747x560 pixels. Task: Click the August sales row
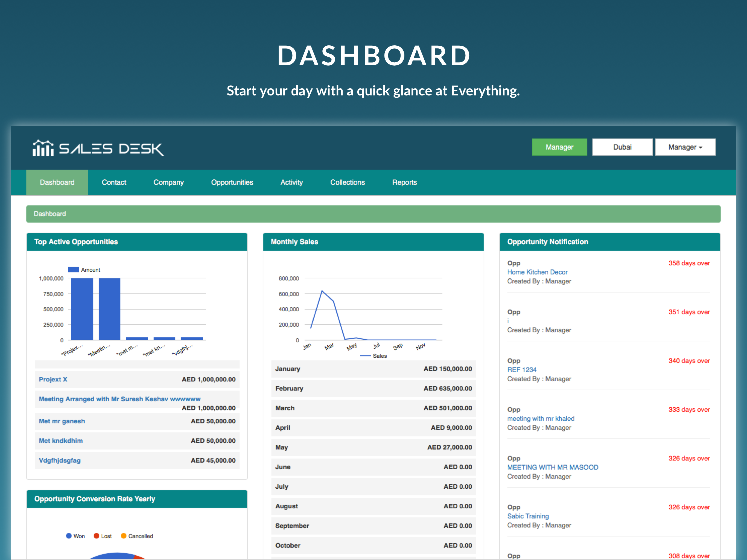pyautogui.click(x=373, y=506)
